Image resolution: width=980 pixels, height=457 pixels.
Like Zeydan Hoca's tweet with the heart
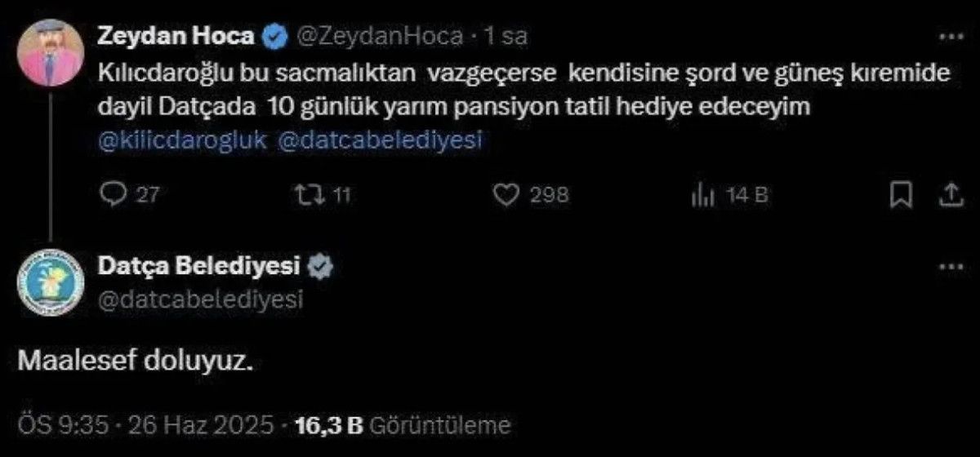pos(509,195)
